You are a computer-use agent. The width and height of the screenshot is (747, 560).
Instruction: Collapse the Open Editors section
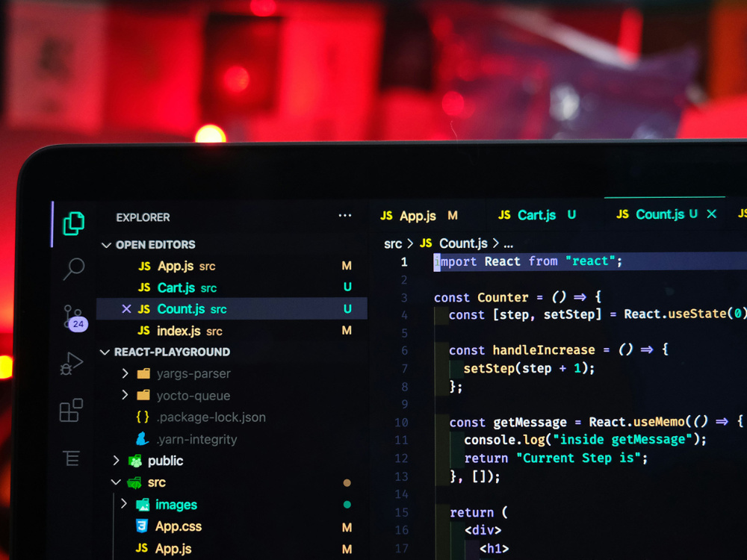(x=106, y=245)
